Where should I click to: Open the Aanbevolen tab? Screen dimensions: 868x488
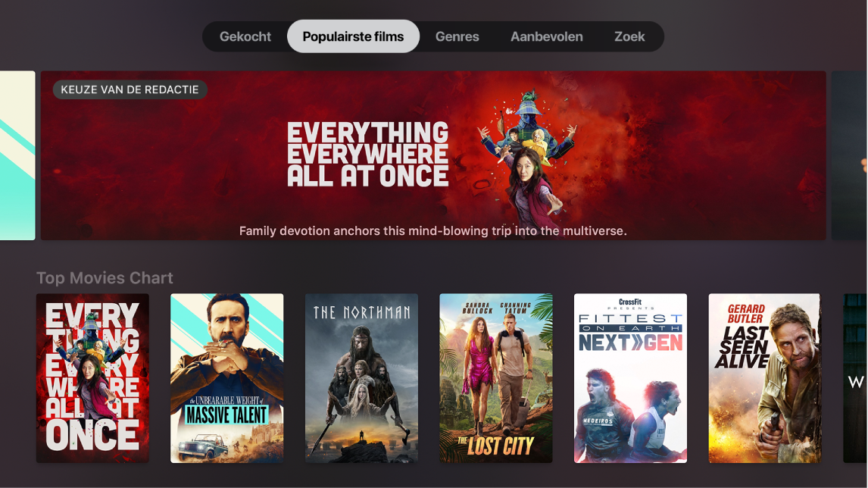tap(546, 36)
